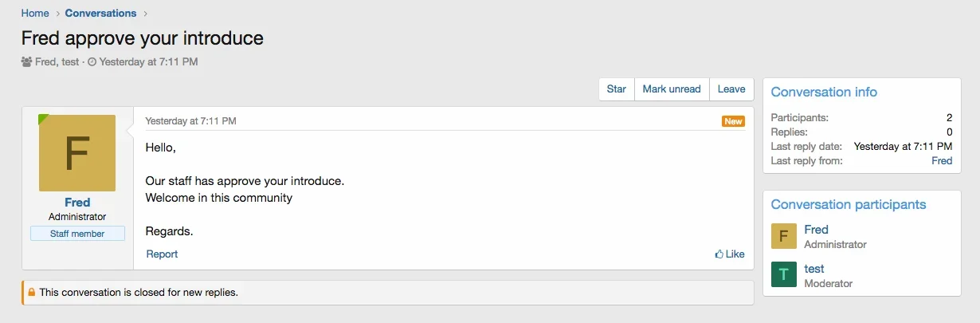Image resolution: width=980 pixels, height=323 pixels.
Task: Report Fred's message
Action: [x=162, y=254]
